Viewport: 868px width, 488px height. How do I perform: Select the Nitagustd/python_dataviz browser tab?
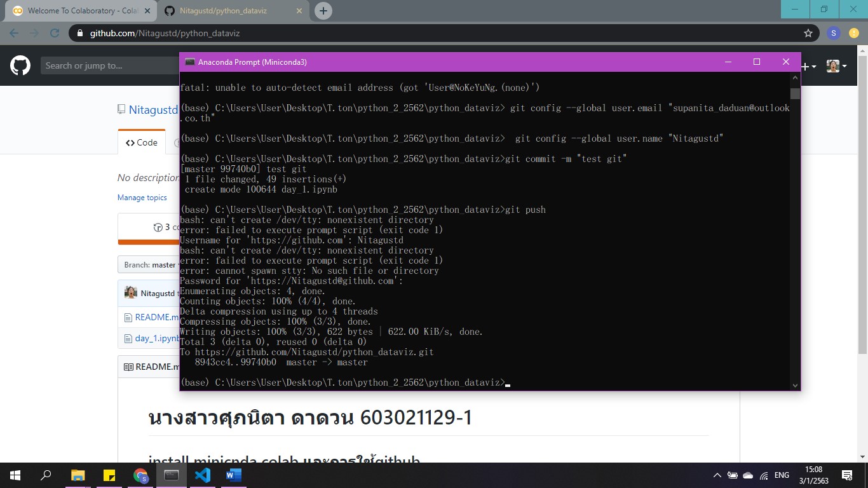[x=232, y=11]
